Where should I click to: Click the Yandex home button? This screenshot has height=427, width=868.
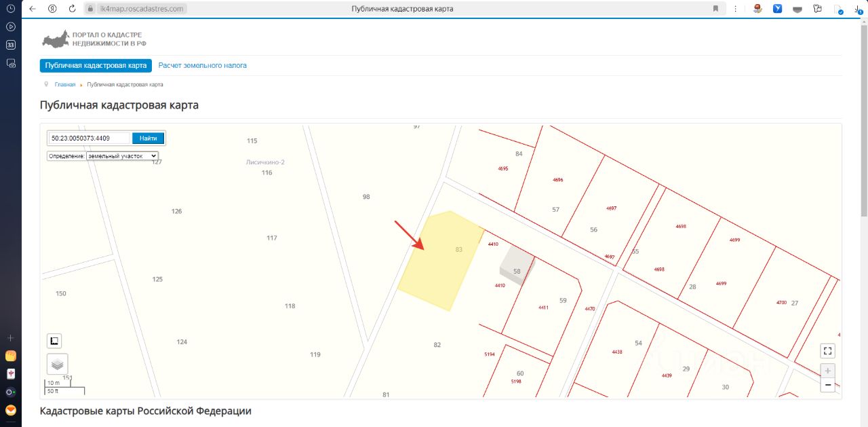(x=52, y=9)
